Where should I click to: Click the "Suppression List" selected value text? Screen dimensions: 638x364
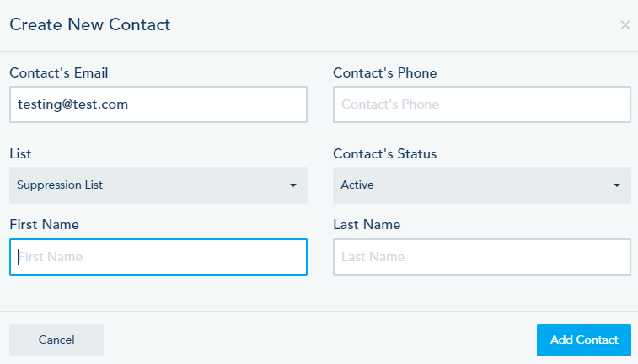(x=60, y=185)
